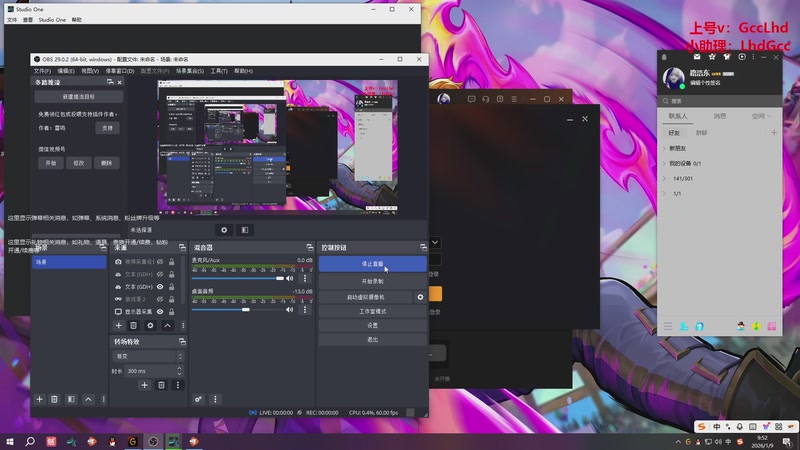Add a new scene with scenes plus icon

tap(39, 399)
